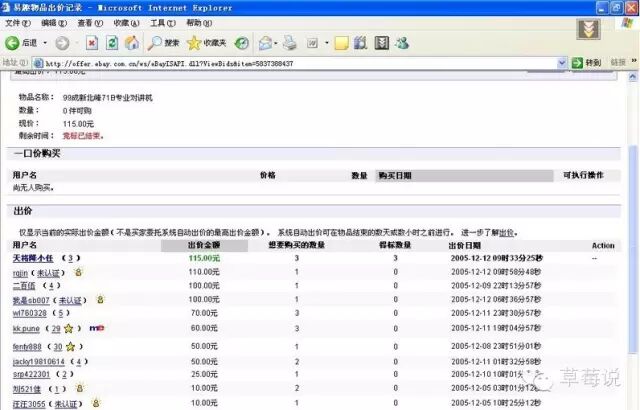This screenshot has height=410, width=640.
Task: Expand the Mail button dropdown arrow
Action: point(276,43)
